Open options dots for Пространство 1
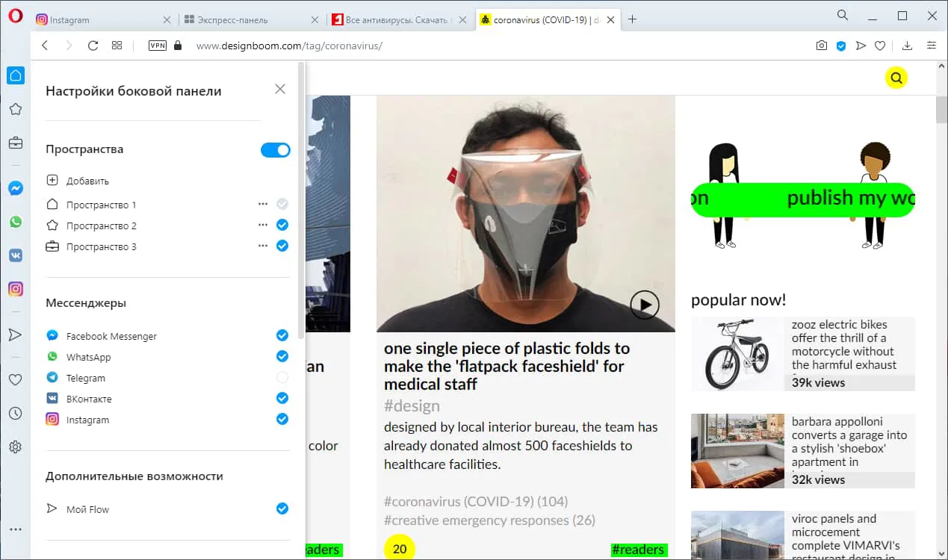948x560 pixels. (x=262, y=204)
